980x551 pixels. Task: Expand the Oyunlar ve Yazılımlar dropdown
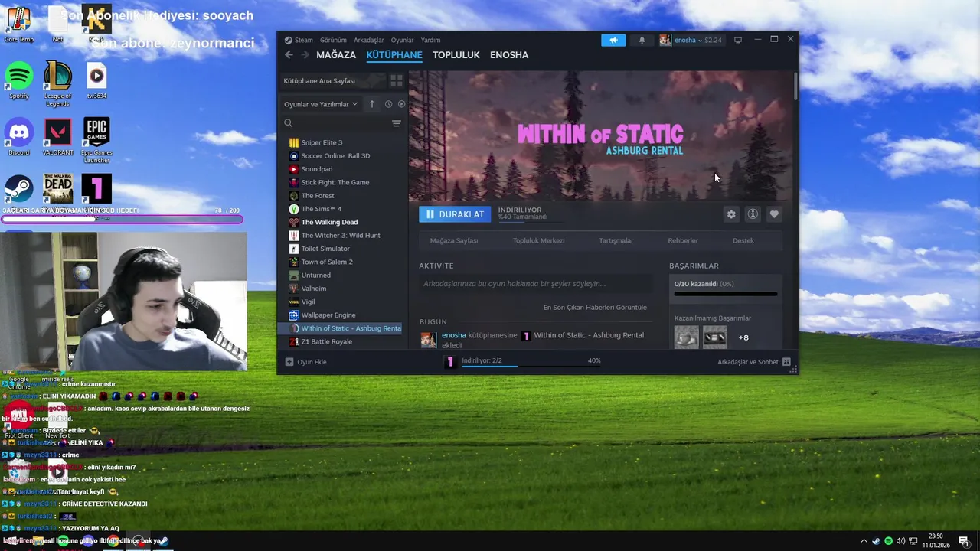coord(321,104)
